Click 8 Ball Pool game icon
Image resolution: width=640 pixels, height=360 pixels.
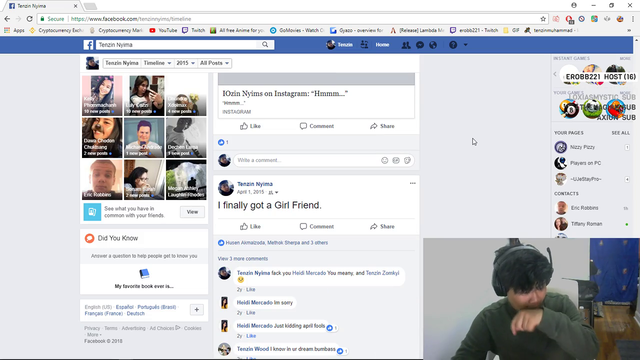point(569,109)
